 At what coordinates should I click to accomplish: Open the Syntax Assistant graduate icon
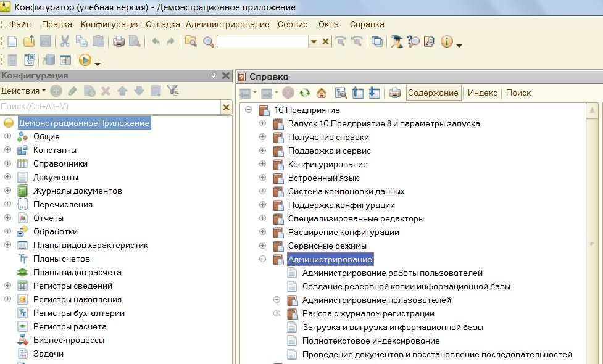[x=396, y=41]
